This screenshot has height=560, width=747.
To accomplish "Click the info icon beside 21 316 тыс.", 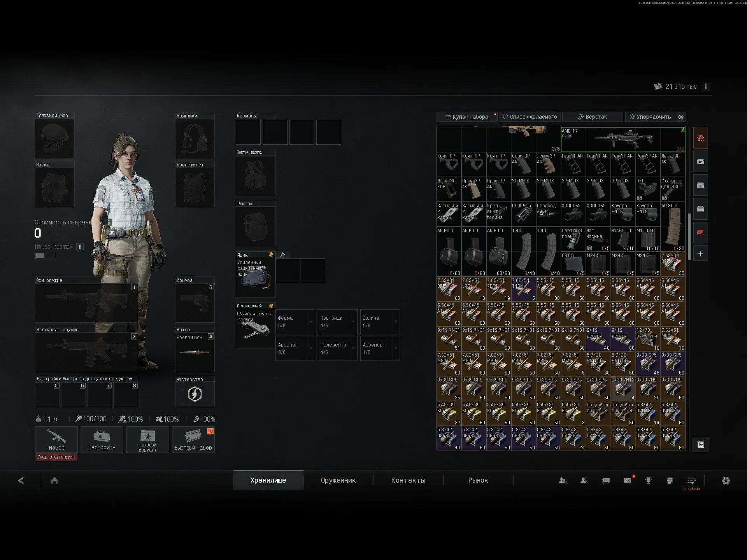I will [705, 86].
